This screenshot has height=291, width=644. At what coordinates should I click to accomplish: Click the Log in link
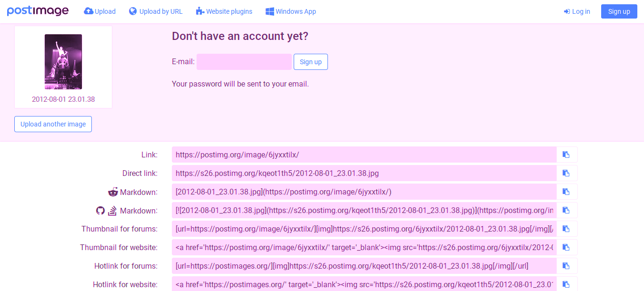[577, 11]
